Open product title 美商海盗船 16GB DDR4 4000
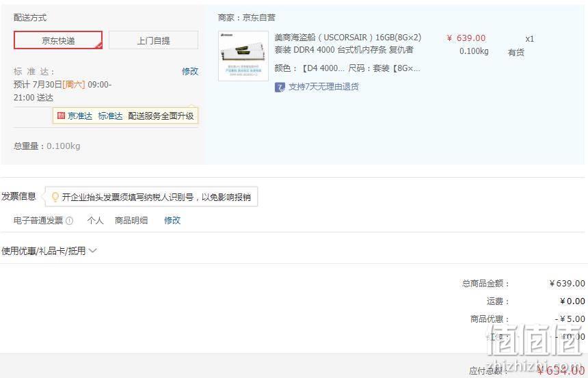The height and width of the screenshot is (378, 588). click(x=347, y=44)
